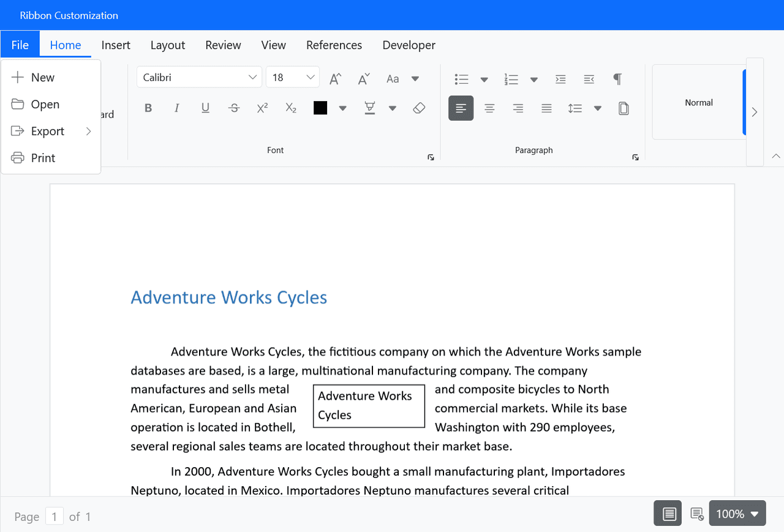Switch to the Layout tab
Image resolution: width=784 pixels, height=532 pixels.
[x=168, y=45]
